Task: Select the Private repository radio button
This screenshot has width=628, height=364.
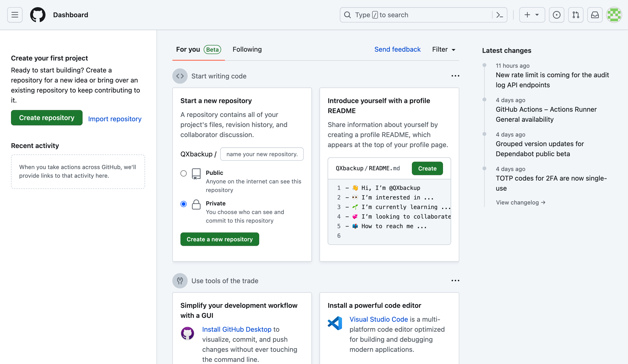Action: pyautogui.click(x=184, y=204)
